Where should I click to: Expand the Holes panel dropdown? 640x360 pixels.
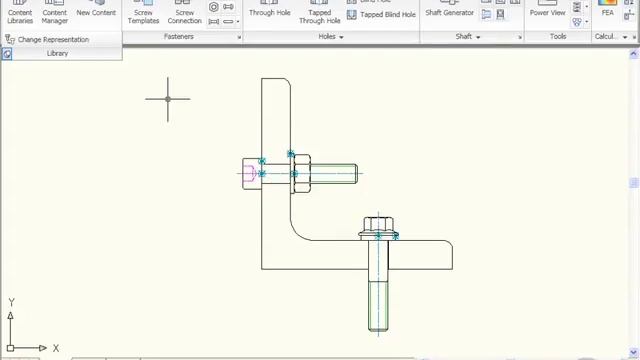pos(341,37)
